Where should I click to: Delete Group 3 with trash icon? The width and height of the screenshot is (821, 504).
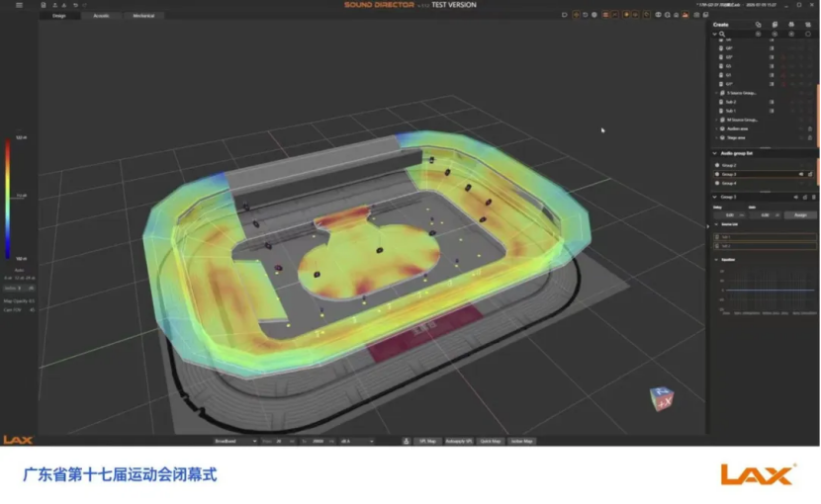point(813,197)
